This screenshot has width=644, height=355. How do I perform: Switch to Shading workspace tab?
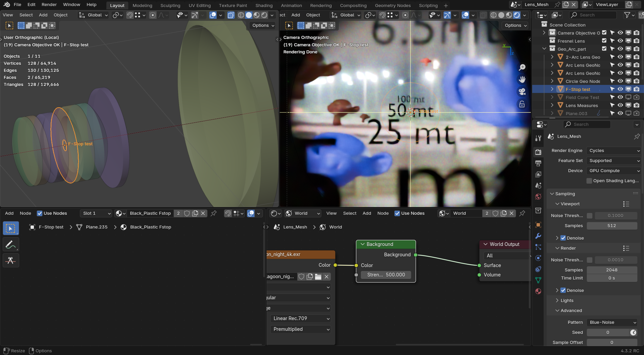click(264, 5)
